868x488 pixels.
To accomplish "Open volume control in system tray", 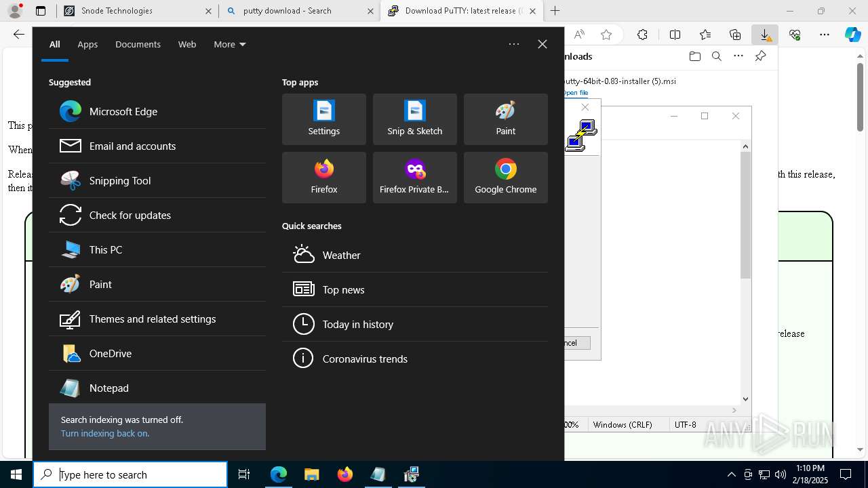I will [781, 474].
